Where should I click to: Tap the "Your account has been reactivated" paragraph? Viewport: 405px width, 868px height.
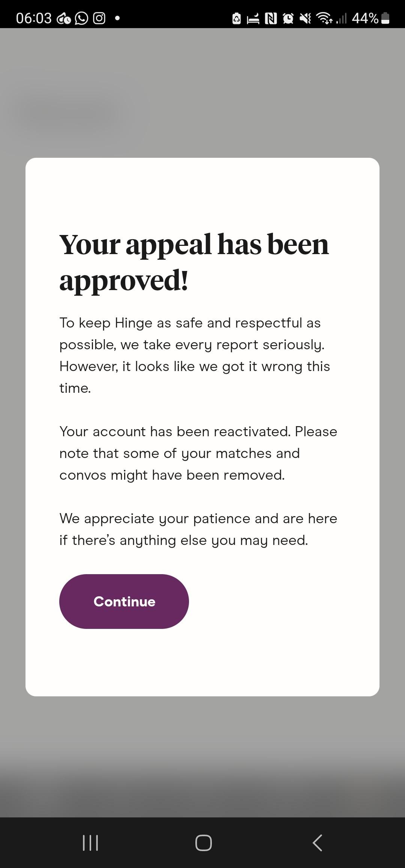(198, 453)
